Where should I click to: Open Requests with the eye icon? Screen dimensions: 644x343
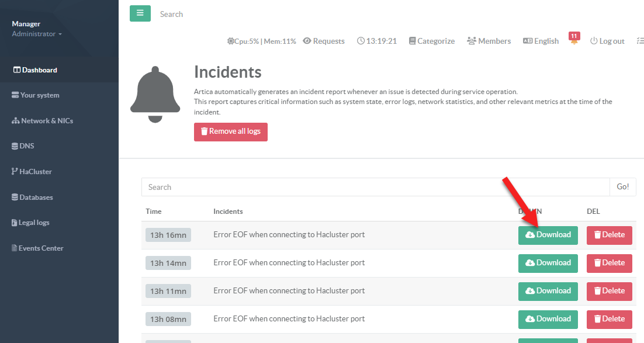tap(324, 41)
